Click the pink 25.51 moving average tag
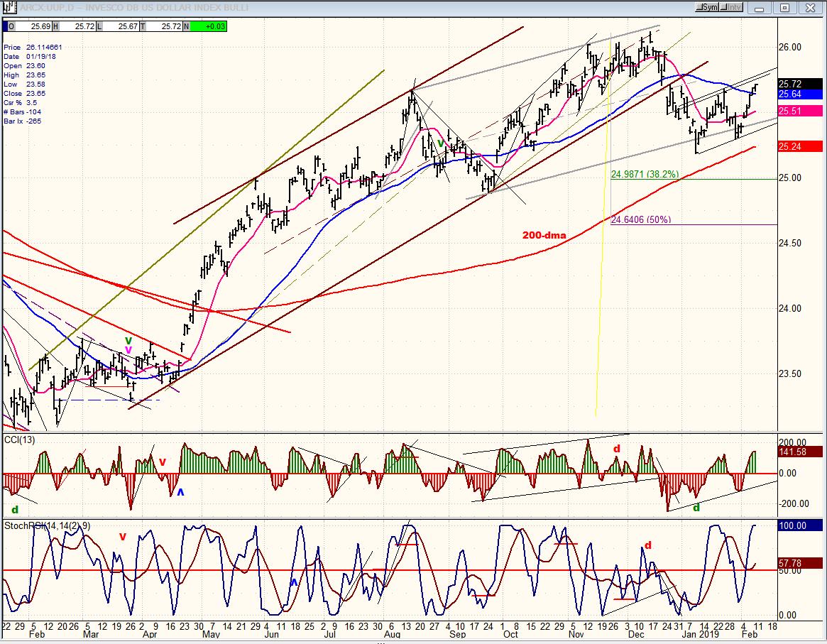The height and width of the screenshot is (644, 827). (800, 111)
